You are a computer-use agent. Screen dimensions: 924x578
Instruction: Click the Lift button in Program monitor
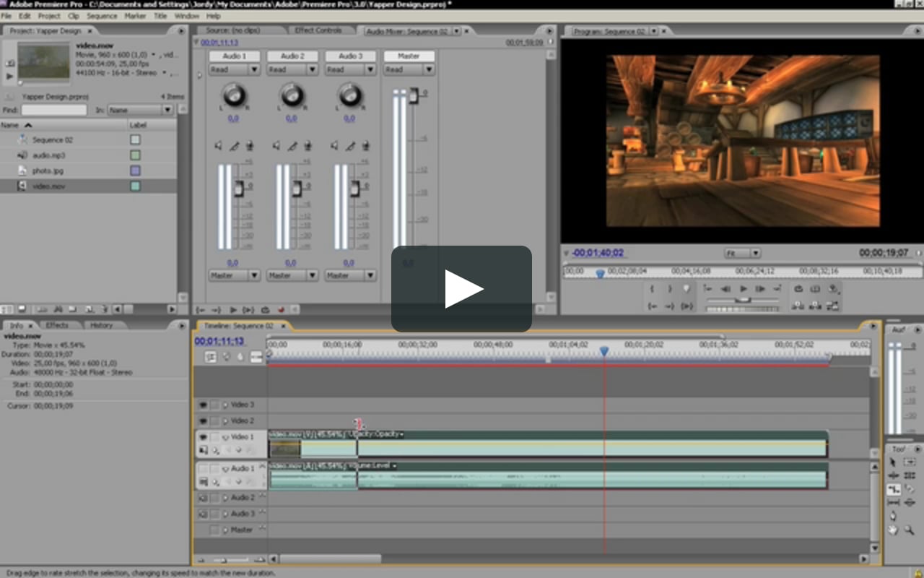click(x=798, y=306)
